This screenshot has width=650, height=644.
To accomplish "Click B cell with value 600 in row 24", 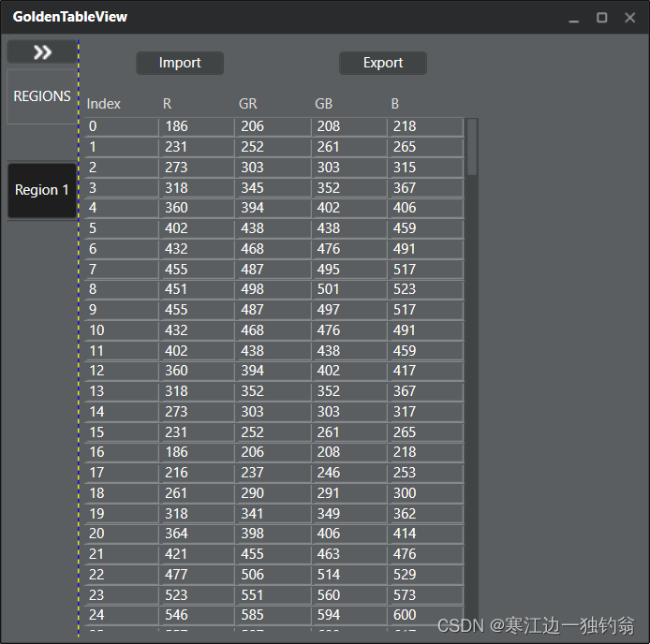I will (424, 615).
